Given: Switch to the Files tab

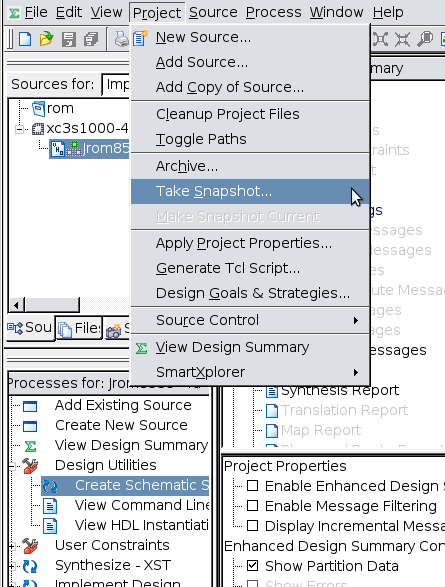Looking at the screenshot, I should coord(79,329).
